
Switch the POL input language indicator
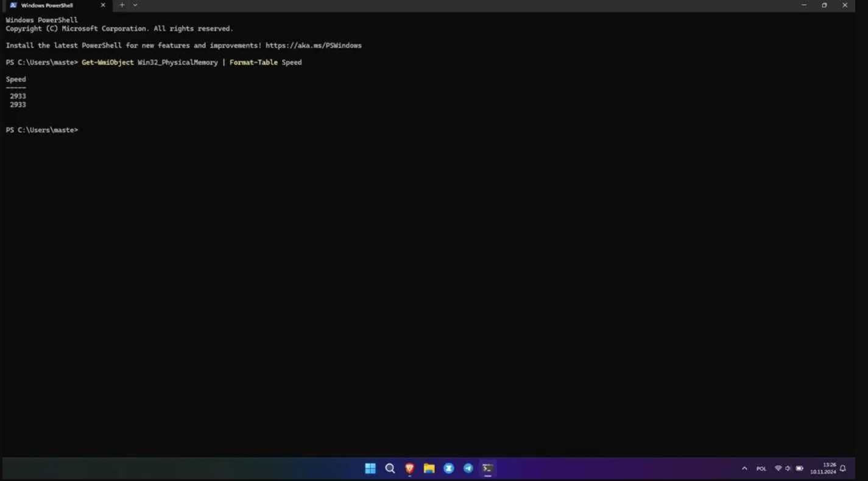coord(761,468)
